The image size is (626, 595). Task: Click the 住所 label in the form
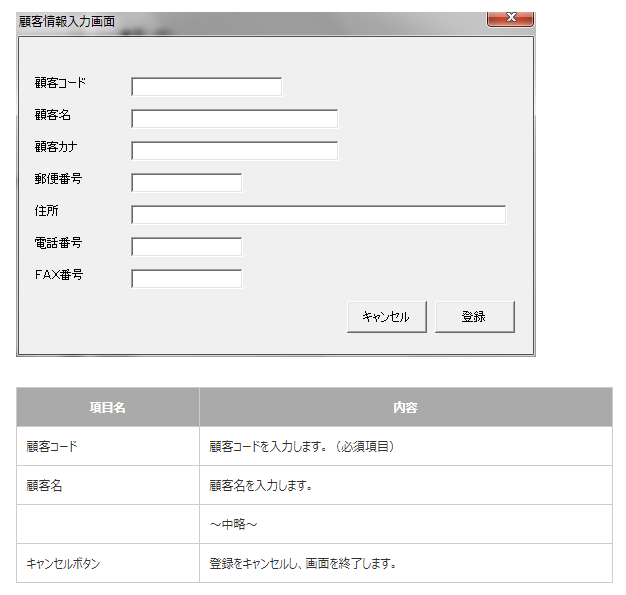coord(46,211)
